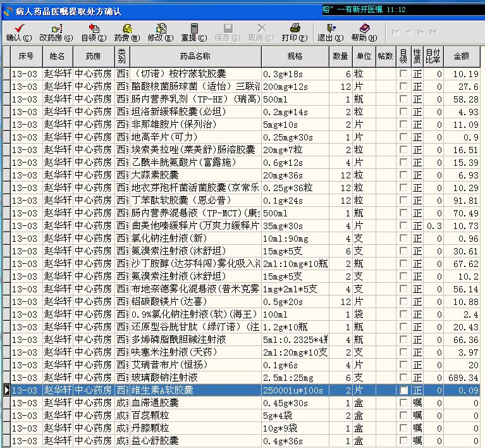This screenshot has height=448, width=485.
Task: Go to previous record navigation arrow
Action: 408,32
